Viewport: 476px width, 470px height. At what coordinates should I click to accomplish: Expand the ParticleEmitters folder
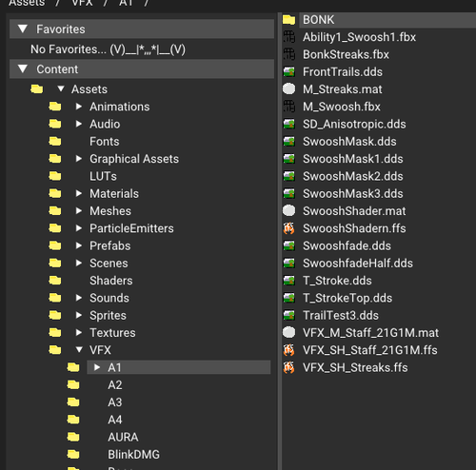[x=79, y=228]
